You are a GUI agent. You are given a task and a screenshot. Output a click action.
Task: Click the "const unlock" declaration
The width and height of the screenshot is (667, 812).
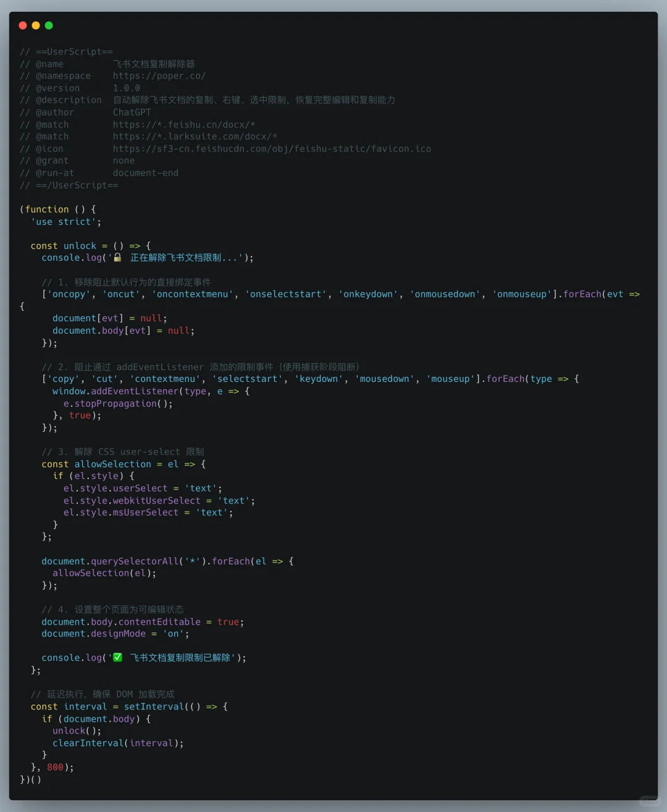point(64,246)
